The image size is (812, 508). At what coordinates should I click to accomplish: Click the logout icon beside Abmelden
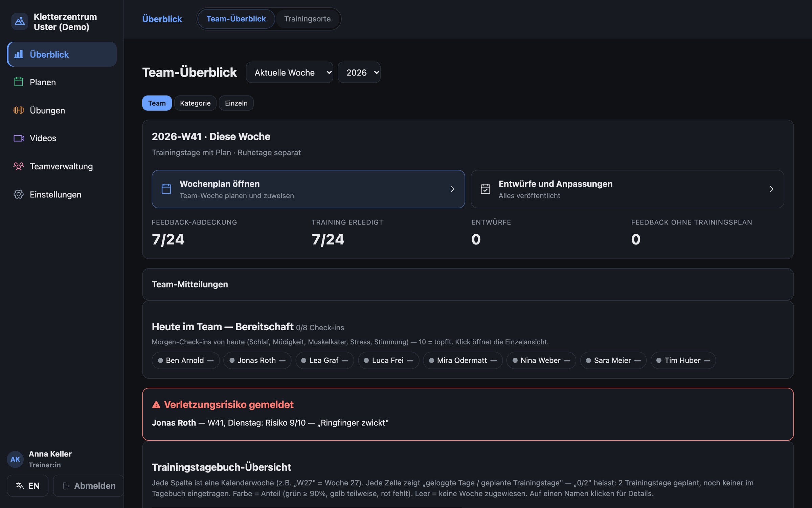[66, 486]
